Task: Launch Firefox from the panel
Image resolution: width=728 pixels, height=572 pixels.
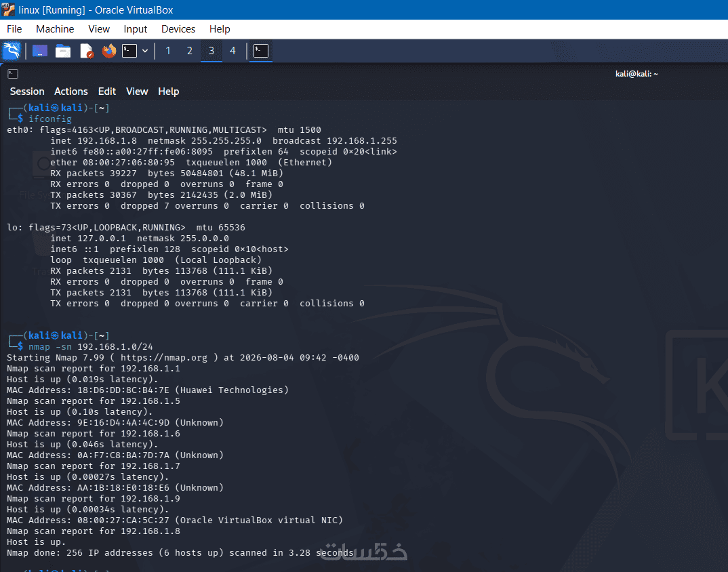Action: (109, 51)
